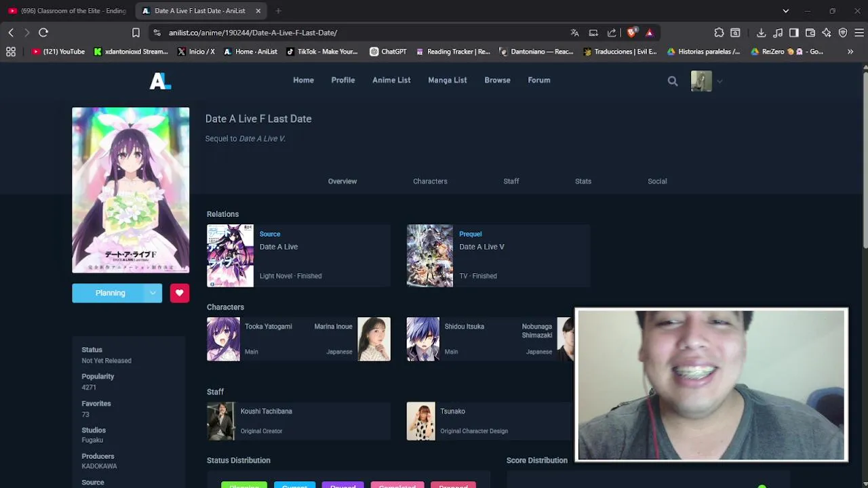The width and height of the screenshot is (868, 488).
Task: Open the Browse nav item
Action: coord(497,80)
